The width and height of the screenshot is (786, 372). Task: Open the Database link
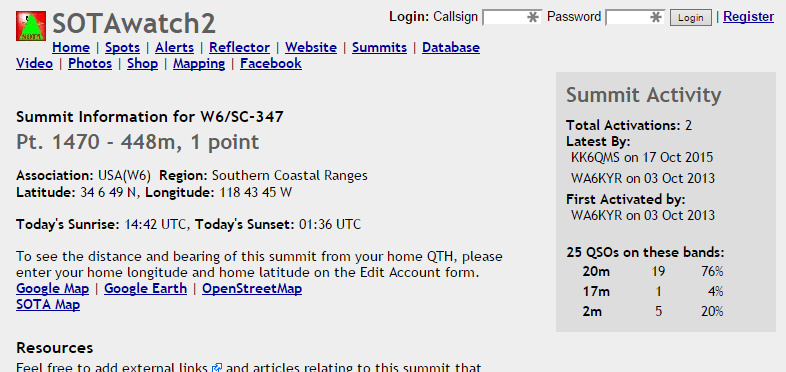coord(451,48)
